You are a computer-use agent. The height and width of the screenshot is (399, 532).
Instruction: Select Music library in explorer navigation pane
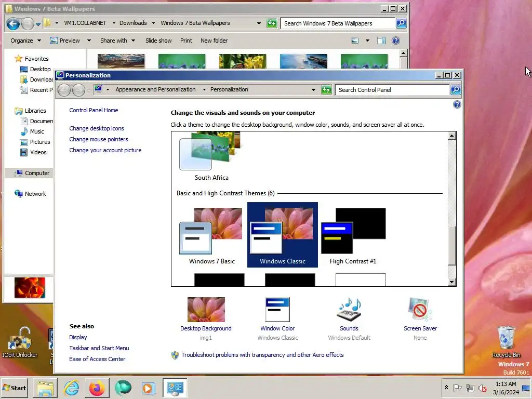click(37, 131)
